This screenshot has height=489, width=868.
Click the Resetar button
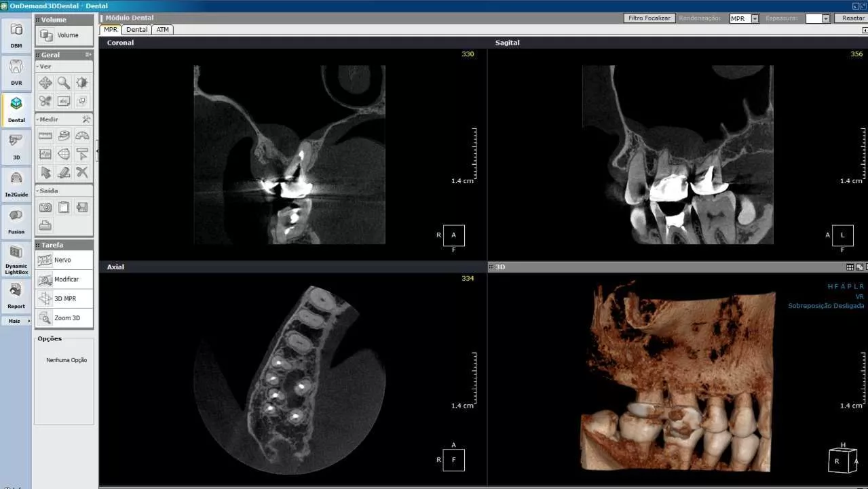tap(851, 18)
